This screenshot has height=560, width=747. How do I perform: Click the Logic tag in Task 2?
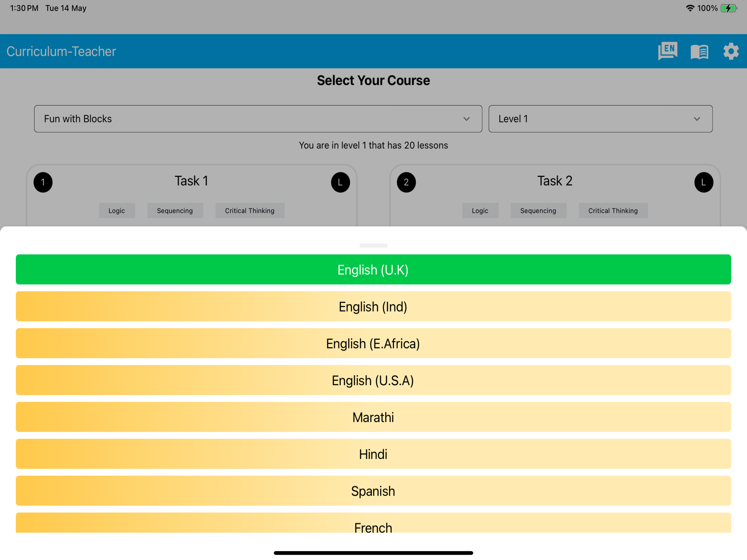point(480,211)
